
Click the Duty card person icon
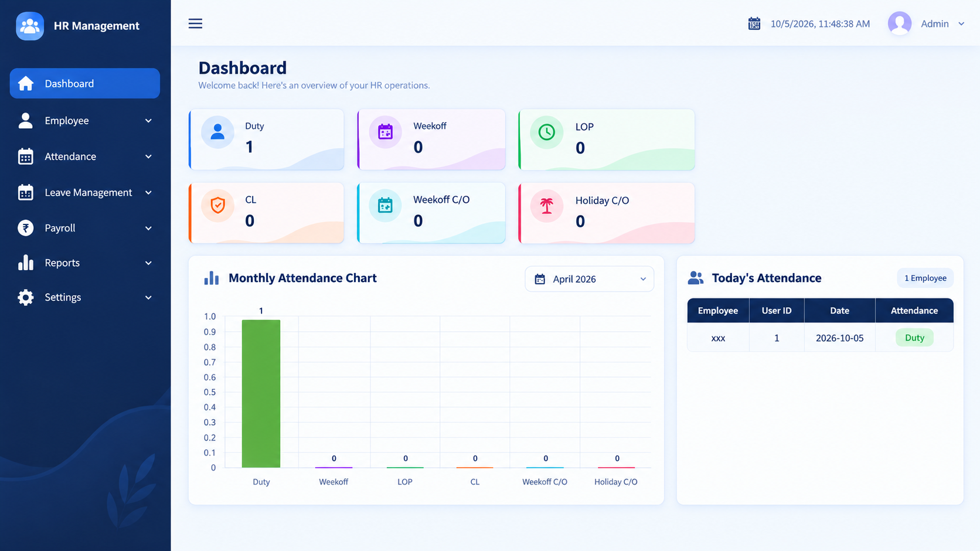(217, 132)
